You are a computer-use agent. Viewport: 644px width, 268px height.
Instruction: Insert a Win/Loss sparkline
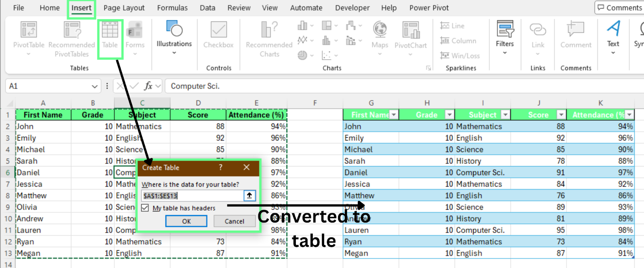(460, 56)
